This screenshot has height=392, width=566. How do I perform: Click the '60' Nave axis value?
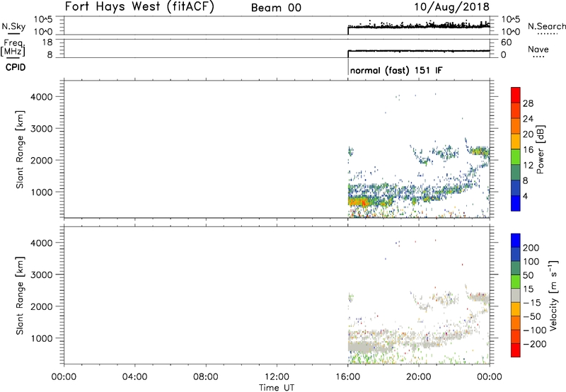[x=506, y=42]
